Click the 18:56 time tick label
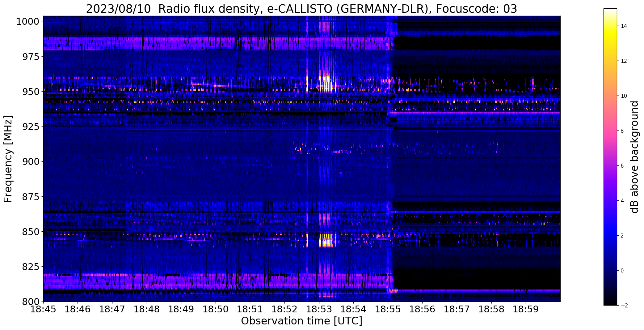The height and width of the screenshot is (330, 644). tap(423, 309)
